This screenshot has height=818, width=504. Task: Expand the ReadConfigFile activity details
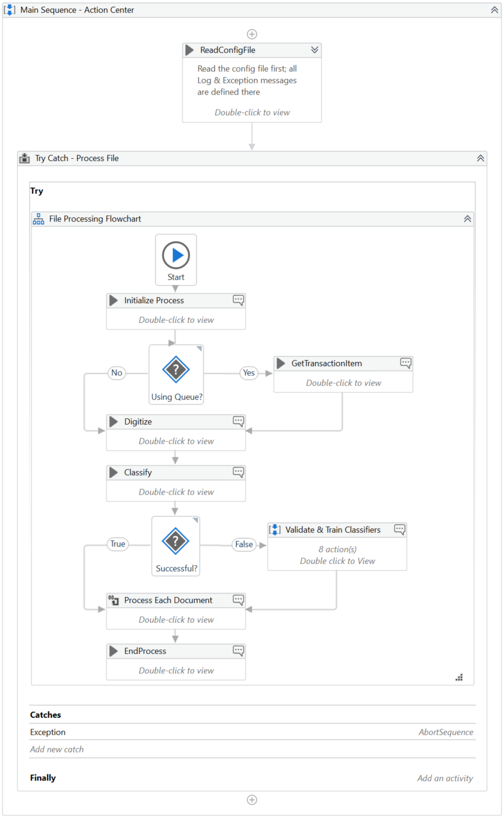(x=314, y=50)
